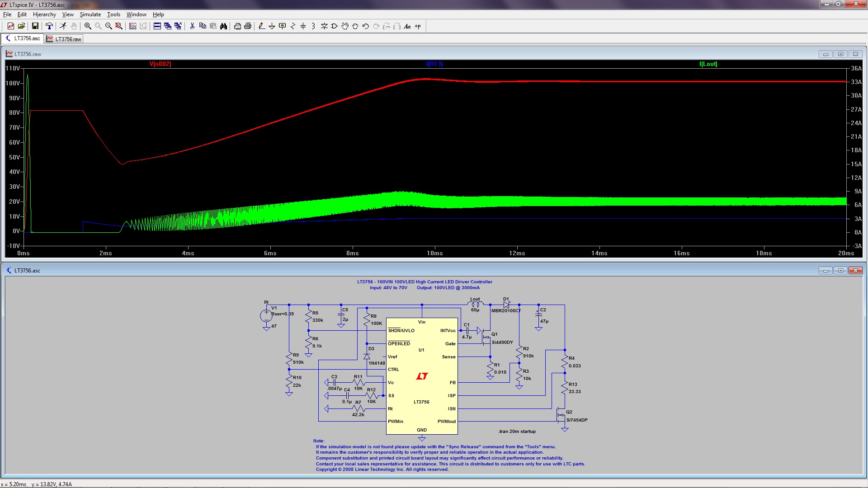868x488 pixels.
Task: Click the Autorange plot icon
Action: 133,26
